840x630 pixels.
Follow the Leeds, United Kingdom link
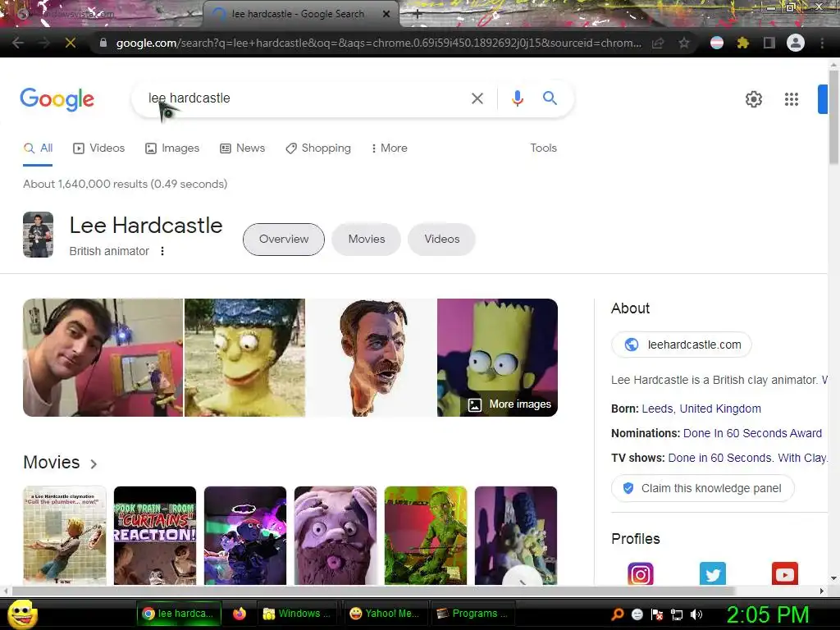[x=701, y=409]
